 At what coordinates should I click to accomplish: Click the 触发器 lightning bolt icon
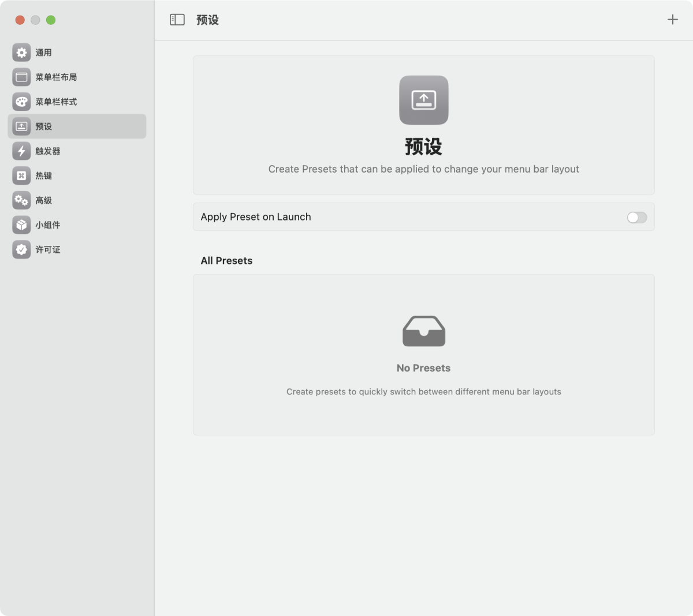[x=21, y=151]
